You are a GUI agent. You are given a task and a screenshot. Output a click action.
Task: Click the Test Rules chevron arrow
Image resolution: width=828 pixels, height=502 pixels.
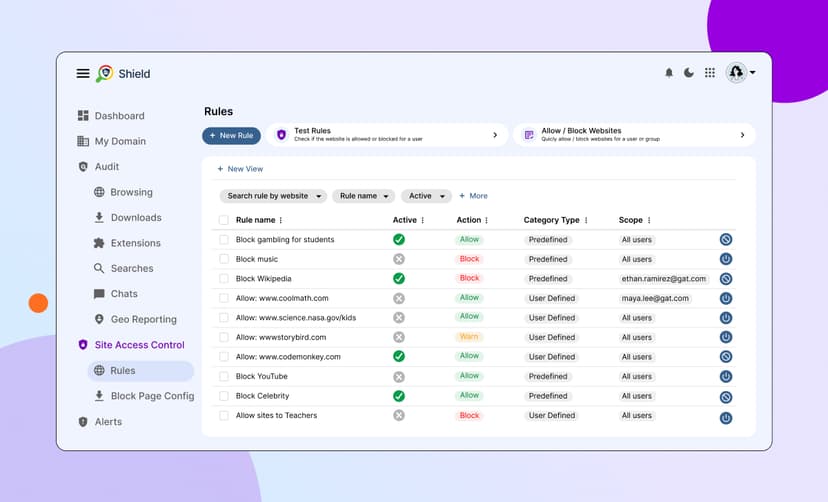(x=495, y=135)
